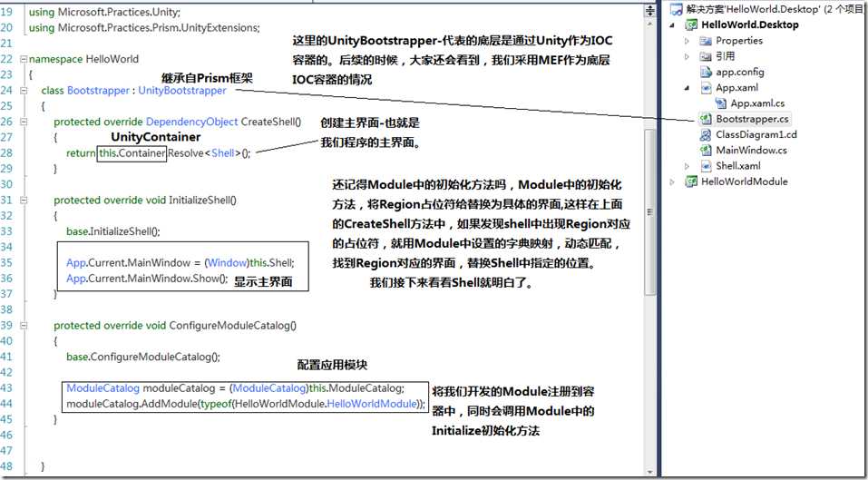Expand the Properties folder arrow
Image resolution: width=868 pixels, height=480 pixels.
point(688,41)
